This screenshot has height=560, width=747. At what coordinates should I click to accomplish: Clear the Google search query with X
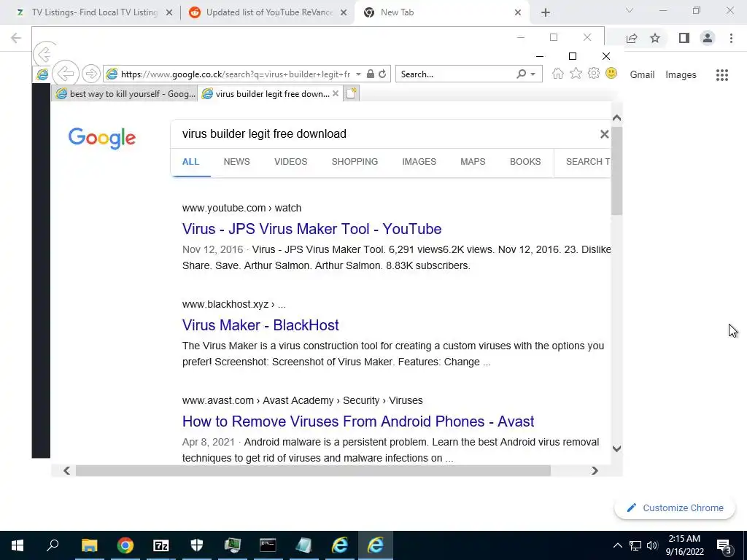(x=604, y=134)
